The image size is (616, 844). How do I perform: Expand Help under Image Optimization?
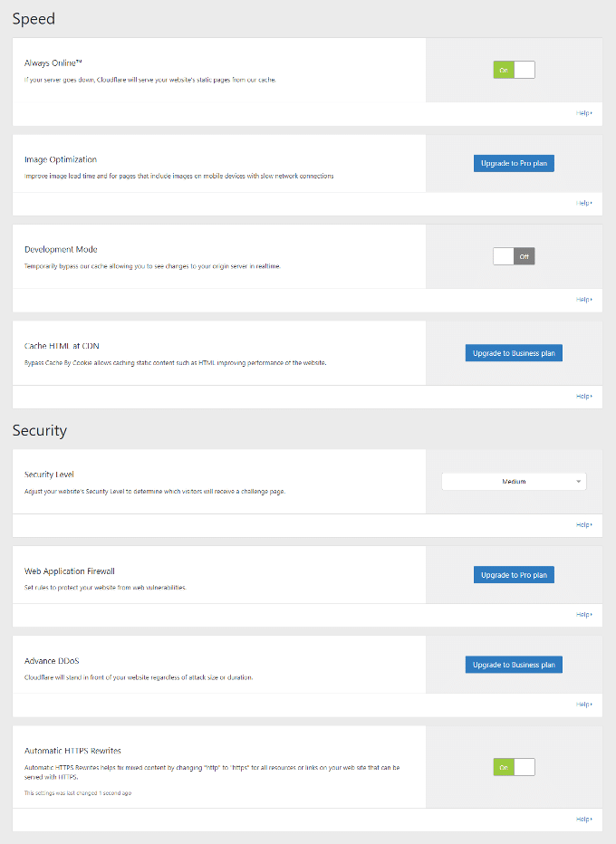click(583, 203)
